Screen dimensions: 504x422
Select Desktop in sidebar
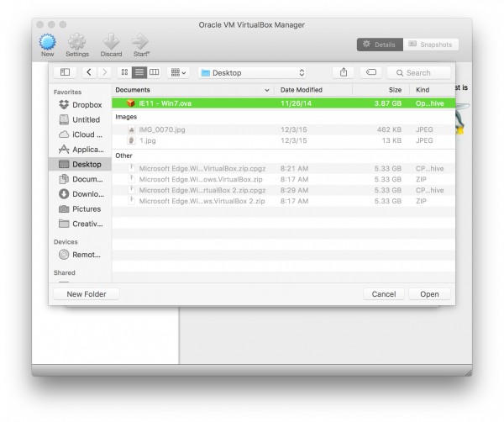(80, 165)
